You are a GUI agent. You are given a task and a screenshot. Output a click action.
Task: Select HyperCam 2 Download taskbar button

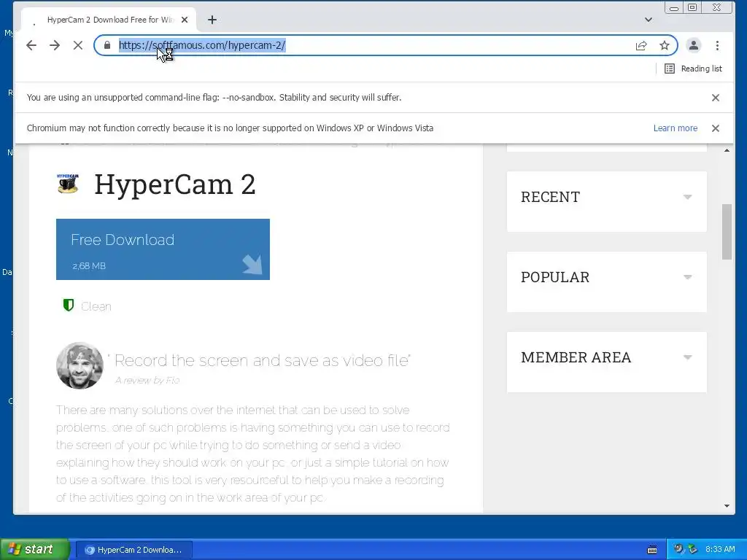coord(133,550)
